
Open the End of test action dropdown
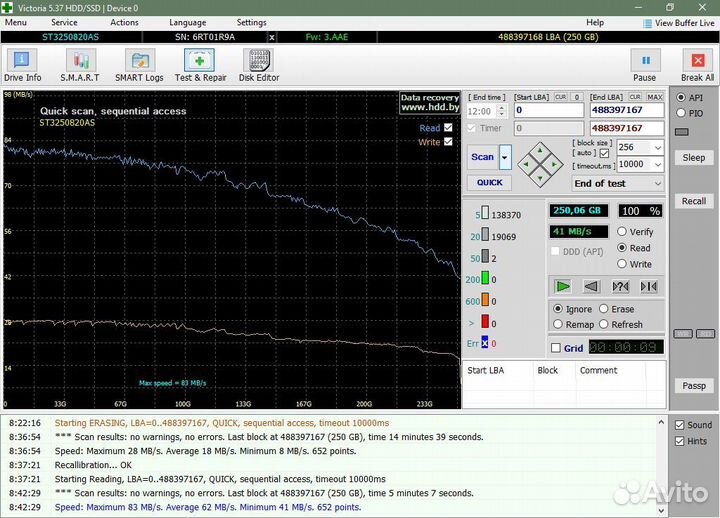[x=657, y=183]
